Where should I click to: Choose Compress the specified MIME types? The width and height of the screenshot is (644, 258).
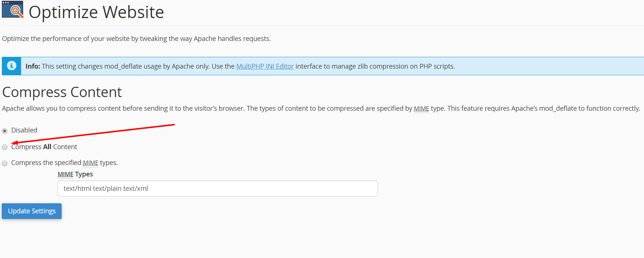click(x=5, y=163)
